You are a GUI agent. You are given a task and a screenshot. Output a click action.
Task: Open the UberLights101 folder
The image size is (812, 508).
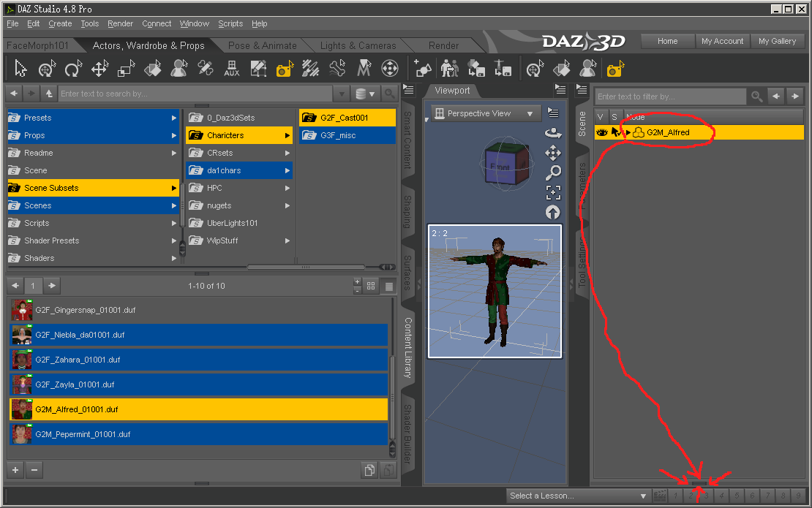pyautogui.click(x=232, y=223)
